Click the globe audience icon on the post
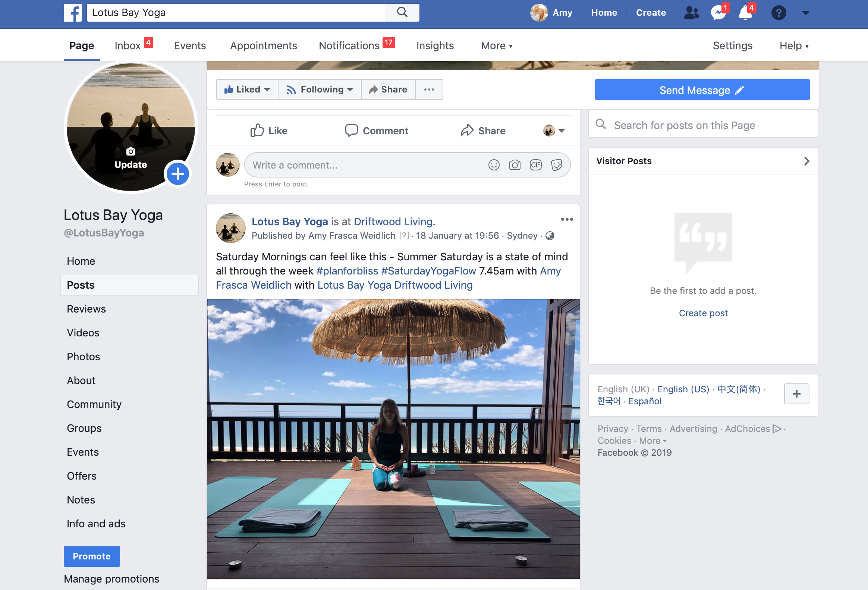Image resolution: width=868 pixels, height=590 pixels. (550, 236)
